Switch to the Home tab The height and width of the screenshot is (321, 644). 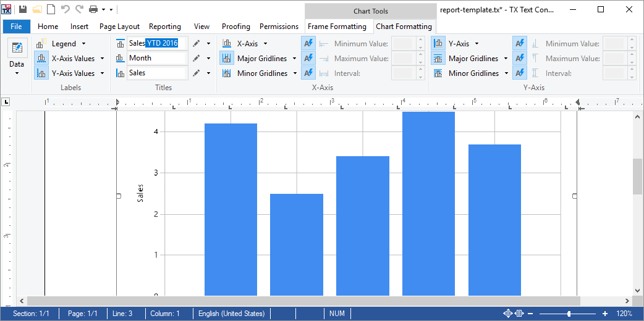pyautogui.click(x=48, y=27)
